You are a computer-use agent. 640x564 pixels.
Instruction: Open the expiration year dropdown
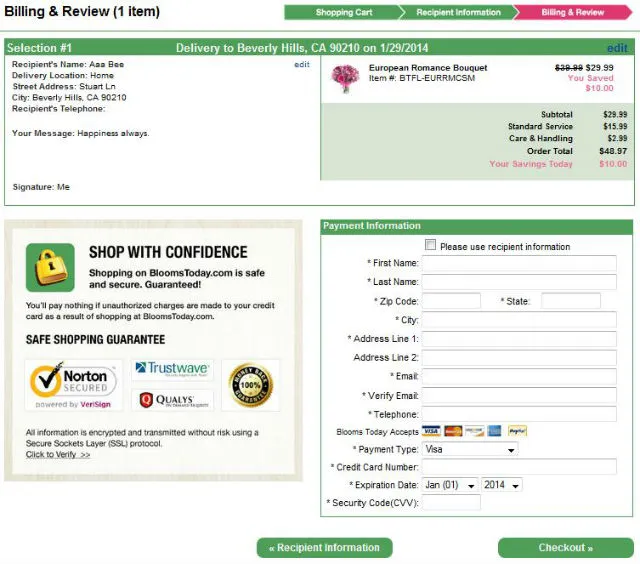pos(503,485)
